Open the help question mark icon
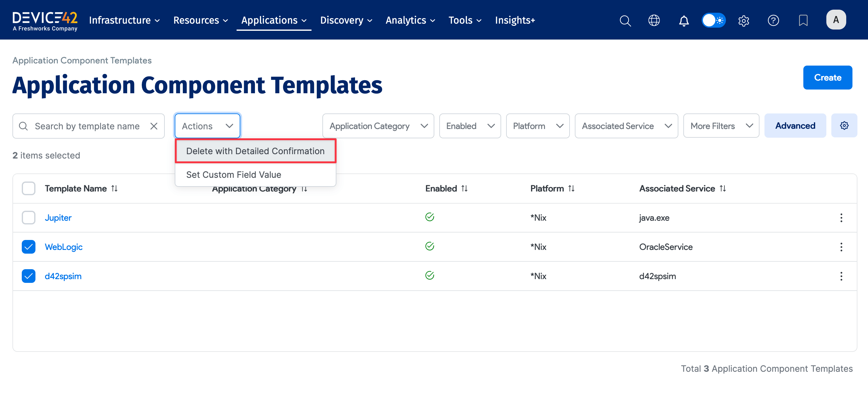The width and height of the screenshot is (868, 396). pyautogui.click(x=773, y=21)
